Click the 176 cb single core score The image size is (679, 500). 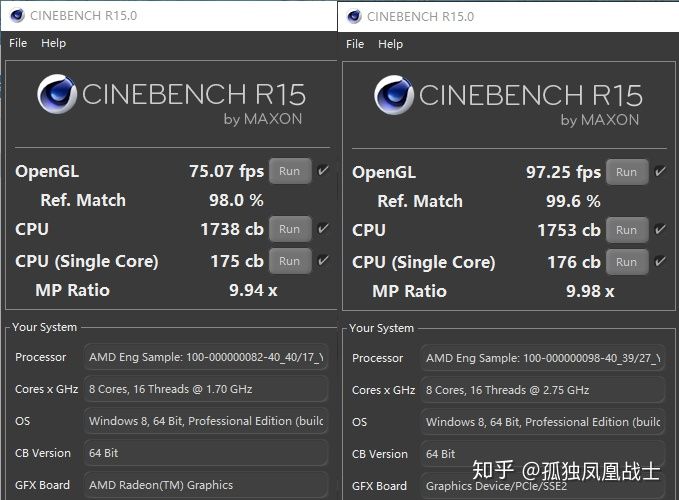pos(574,262)
